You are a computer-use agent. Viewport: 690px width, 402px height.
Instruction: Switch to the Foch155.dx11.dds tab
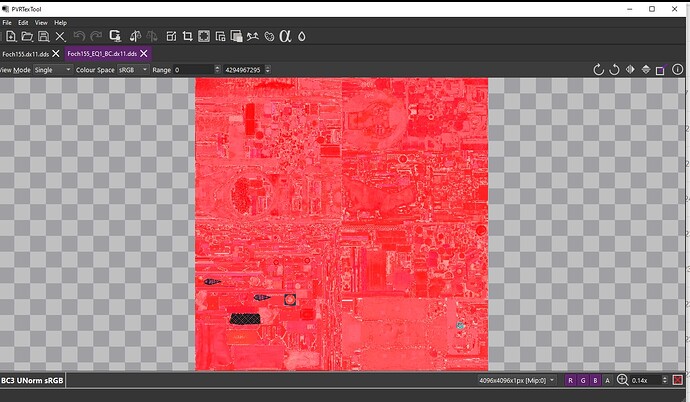pos(26,54)
